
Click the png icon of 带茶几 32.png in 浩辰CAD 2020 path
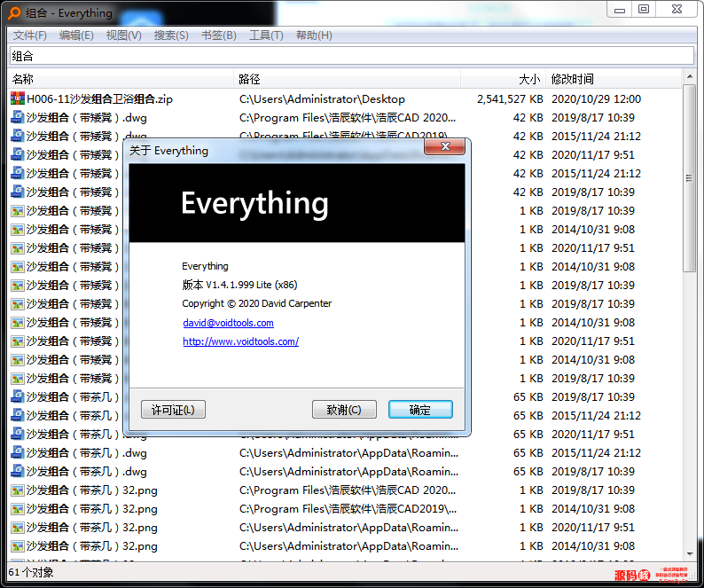[x=18, y=490]
